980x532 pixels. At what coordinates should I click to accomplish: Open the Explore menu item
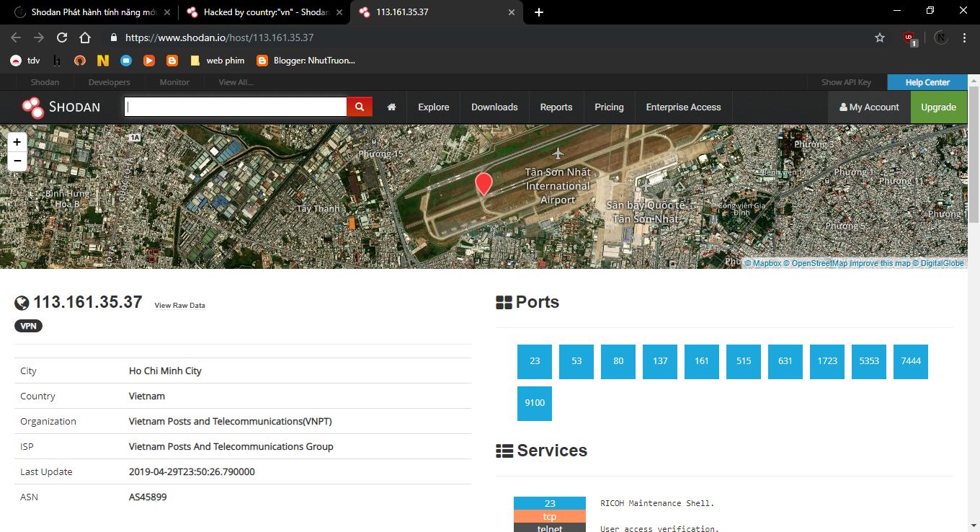[x=434, y=107]
